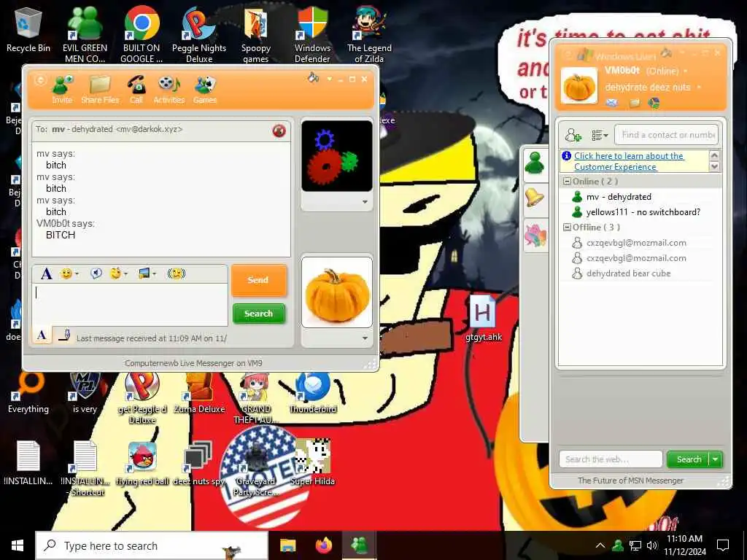Click the voice clip icon
747x560 pixels.
(96, 273)
